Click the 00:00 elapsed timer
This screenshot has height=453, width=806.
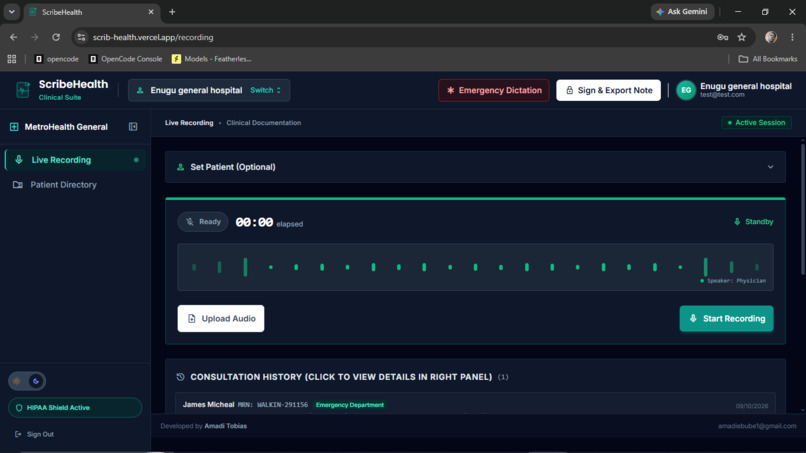(269, 222)
